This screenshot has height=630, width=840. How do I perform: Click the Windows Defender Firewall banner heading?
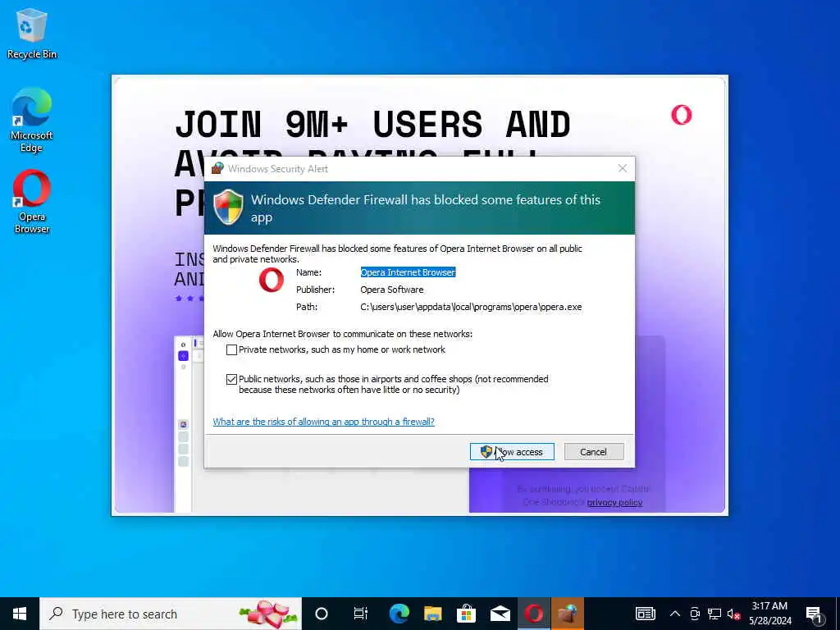[x=426, y=208]
